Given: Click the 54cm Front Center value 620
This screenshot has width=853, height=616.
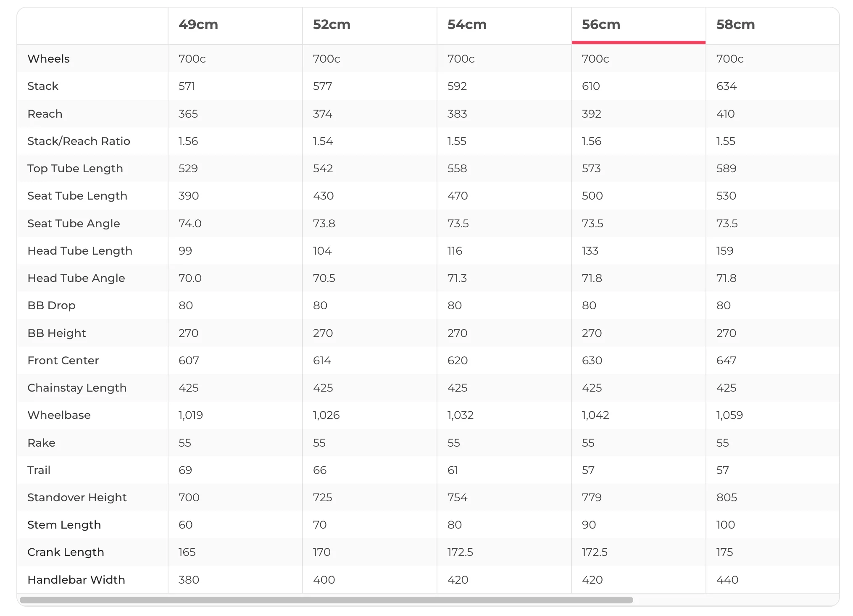Looking at the screenshot, I should tap(458, 361).
